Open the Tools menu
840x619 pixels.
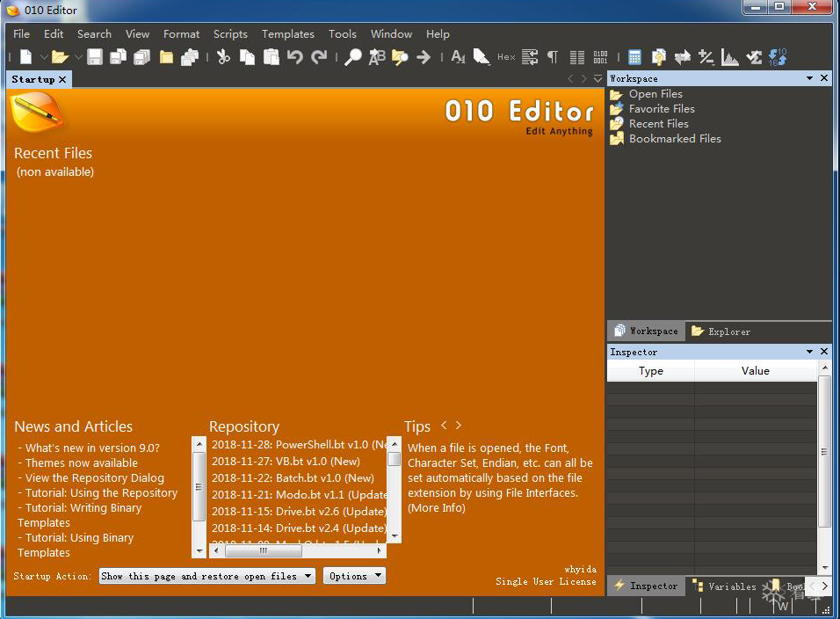point(343,33)
